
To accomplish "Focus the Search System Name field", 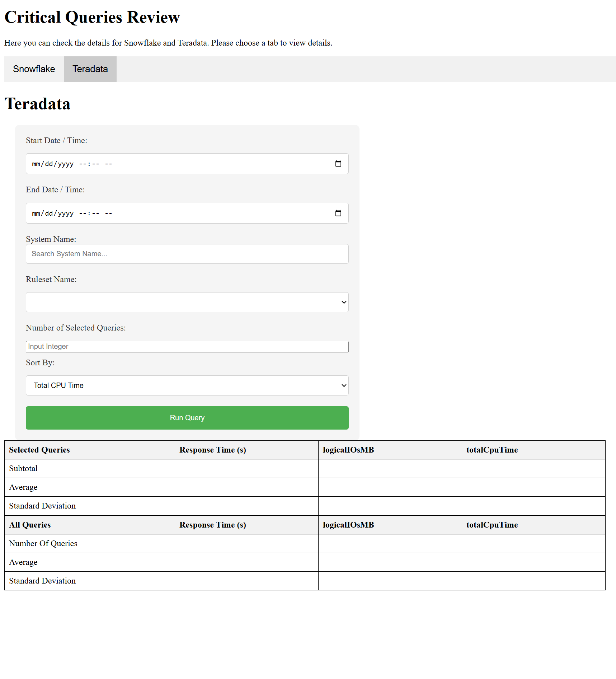I will [x=187, y=254].
